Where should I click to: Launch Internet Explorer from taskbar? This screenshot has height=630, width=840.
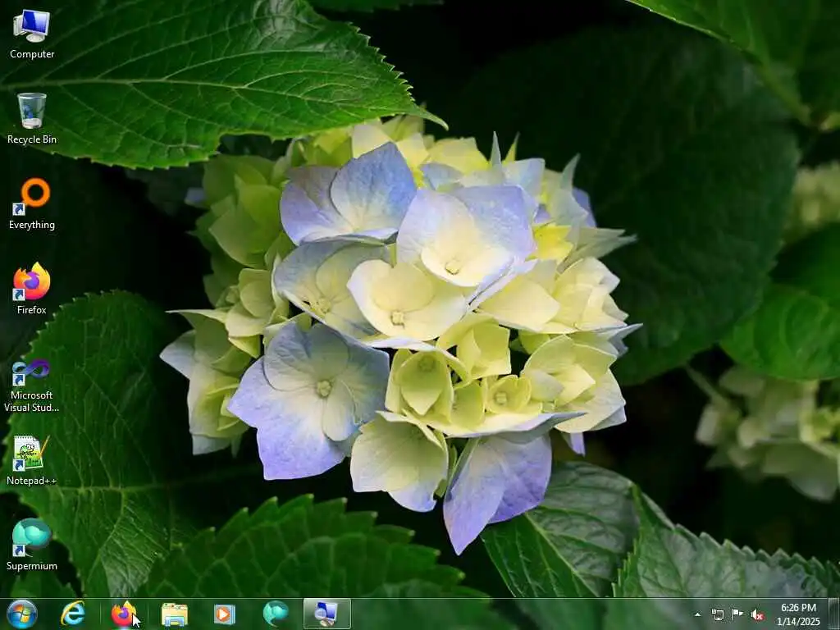pyautogui.click(x=73, y=614)
